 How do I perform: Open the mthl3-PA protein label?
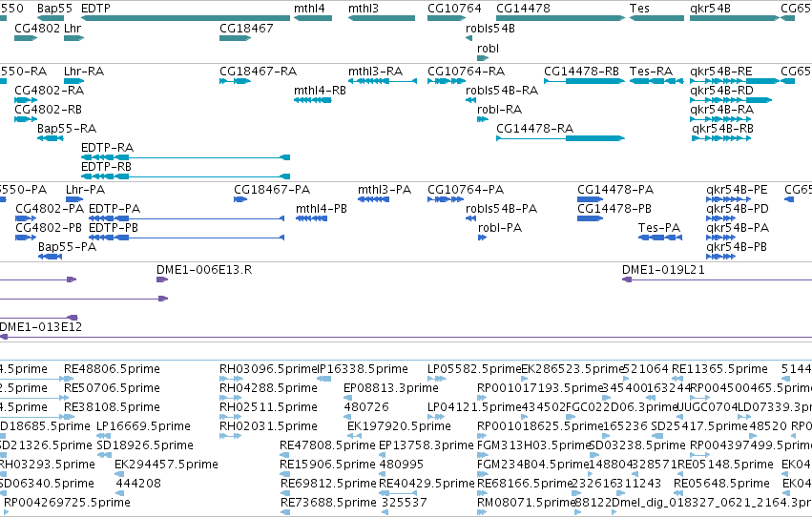(385, 190)
